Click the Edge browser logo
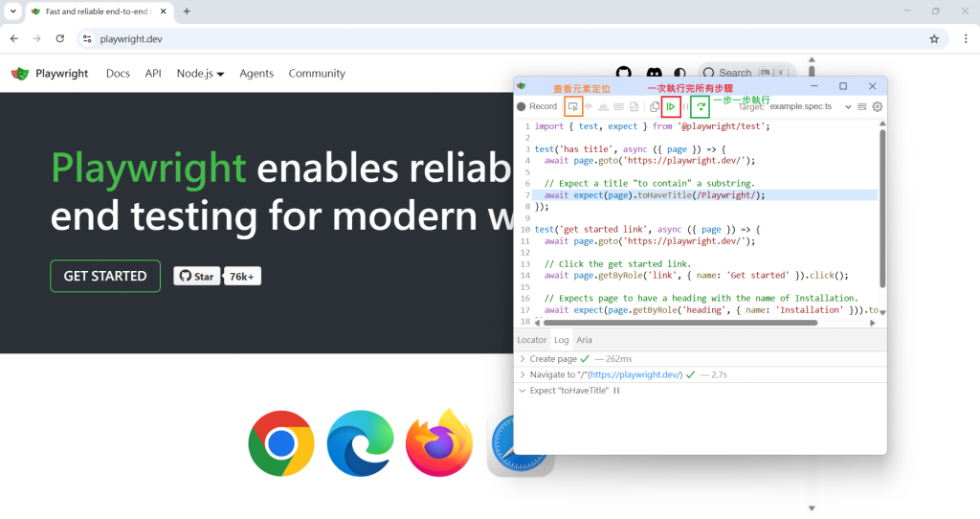The width and height of the screenshot is (980, 519). pos(361,443)
